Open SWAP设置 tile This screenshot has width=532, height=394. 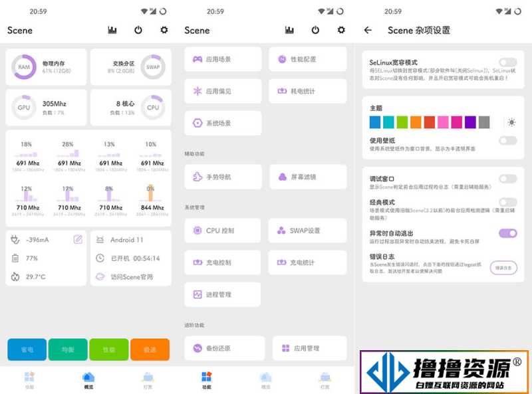coord(307,231)
